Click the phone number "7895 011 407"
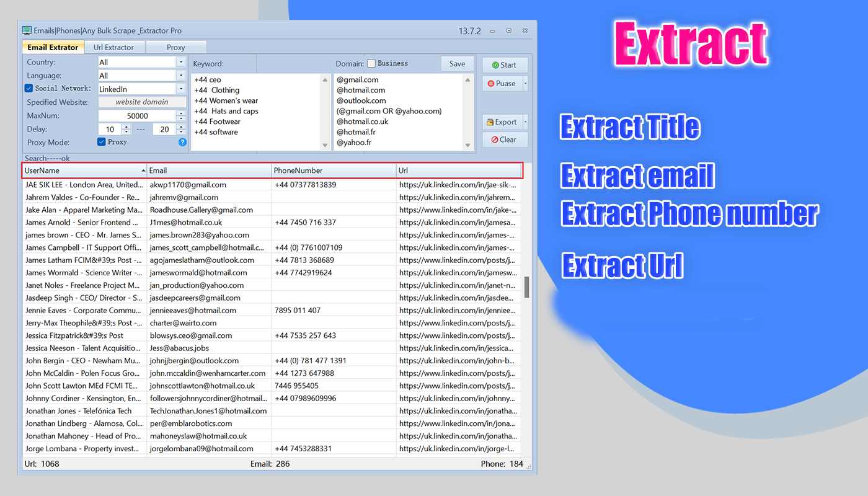The image size is (868, 496). pos(298,311)
